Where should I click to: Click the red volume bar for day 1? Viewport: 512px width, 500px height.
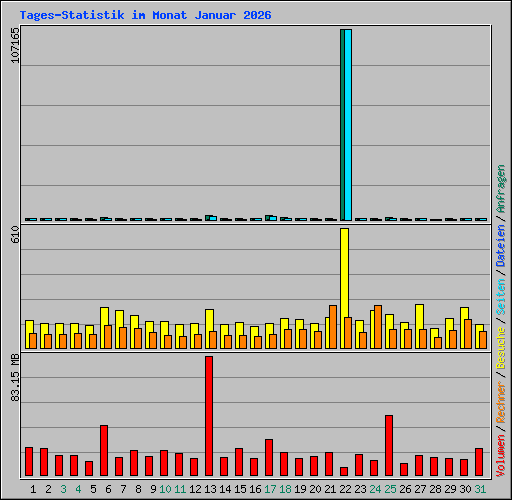(x=29, y=461)
